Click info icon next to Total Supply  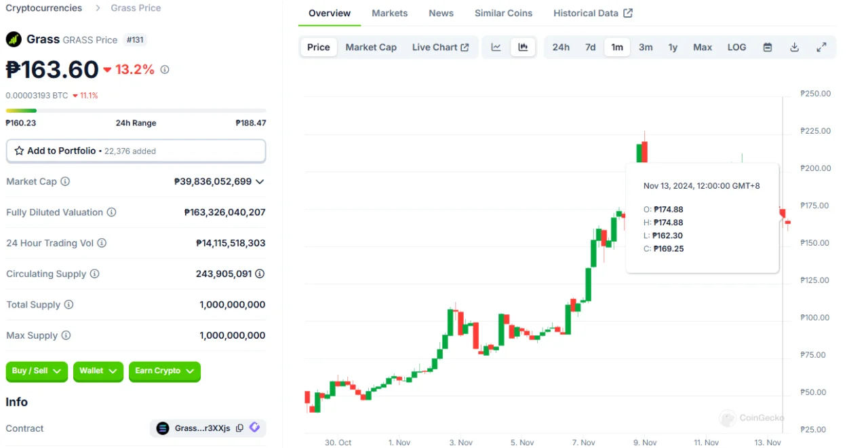(x=68, y=305)
